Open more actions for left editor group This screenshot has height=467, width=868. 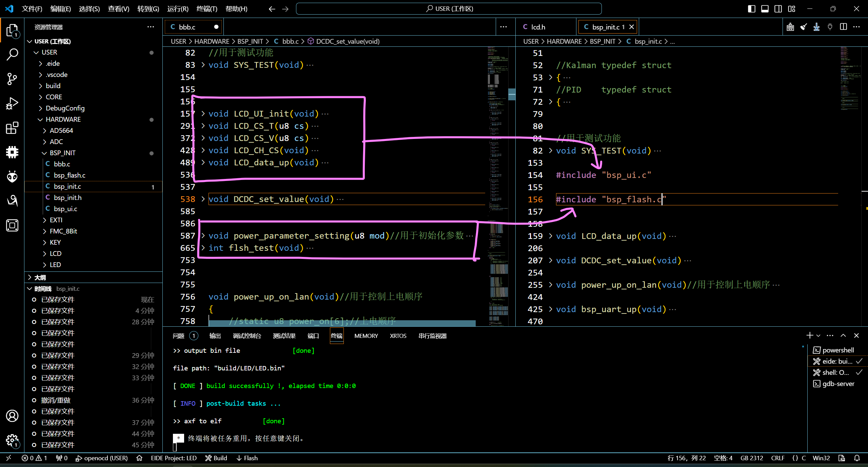coord(504,27)
